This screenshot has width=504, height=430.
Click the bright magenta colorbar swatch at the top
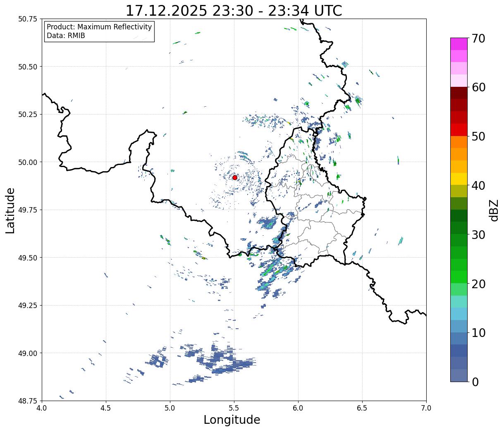[x=459, y=44]
